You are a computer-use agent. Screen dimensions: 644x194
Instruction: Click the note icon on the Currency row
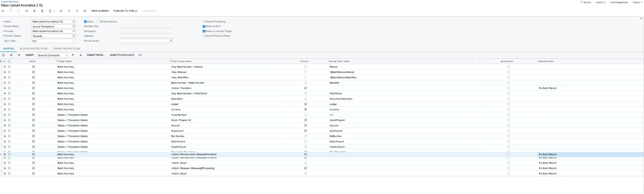coord(9,110)
